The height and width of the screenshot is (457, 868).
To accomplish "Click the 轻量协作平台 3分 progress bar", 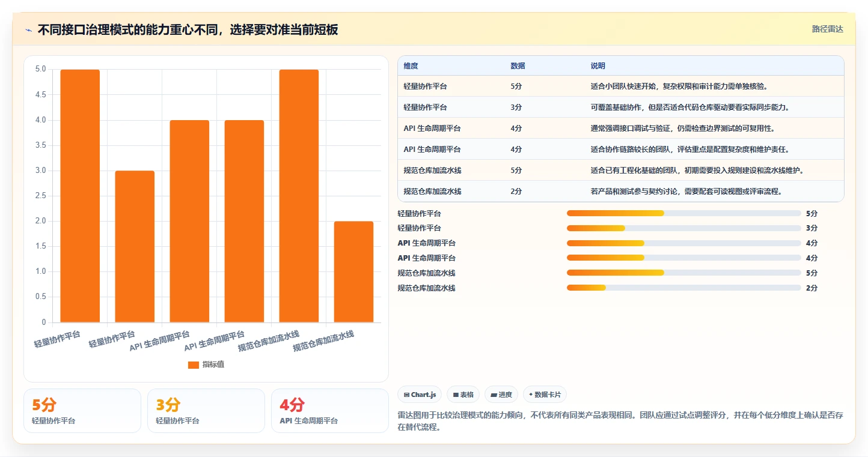I will (x=684, y=228).
